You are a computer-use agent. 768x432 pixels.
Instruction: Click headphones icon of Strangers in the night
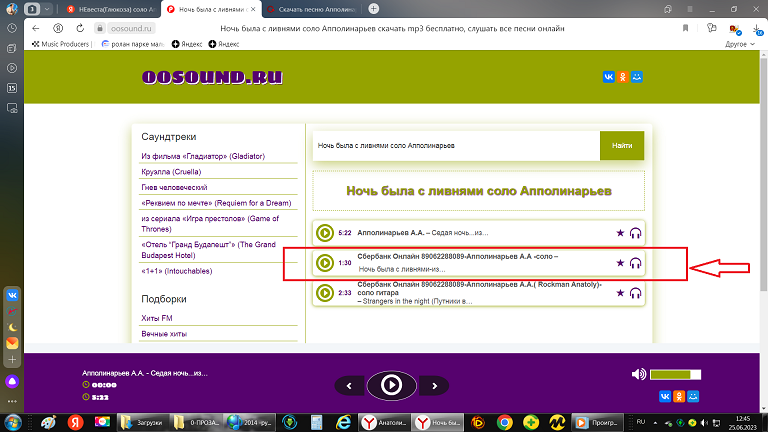tap(635, 293)
